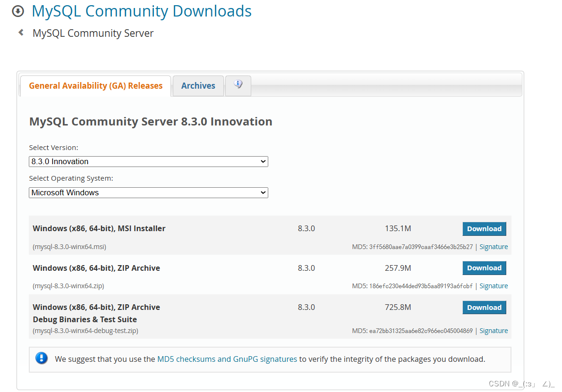The height and width of the screenshot is (392, 562).
Task: Open Signature link for mysql-8.3.0-winx64.zip
Action: [x=494, y=286]
